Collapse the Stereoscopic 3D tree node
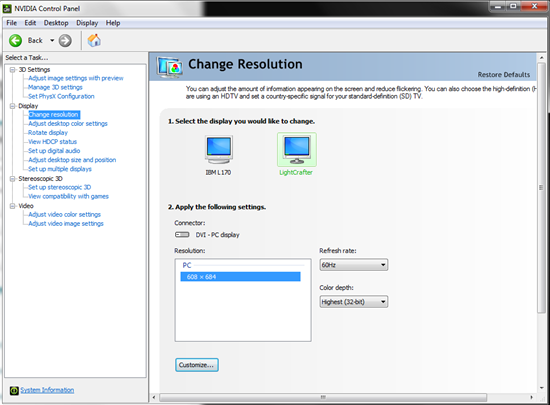 coord(13,179)
